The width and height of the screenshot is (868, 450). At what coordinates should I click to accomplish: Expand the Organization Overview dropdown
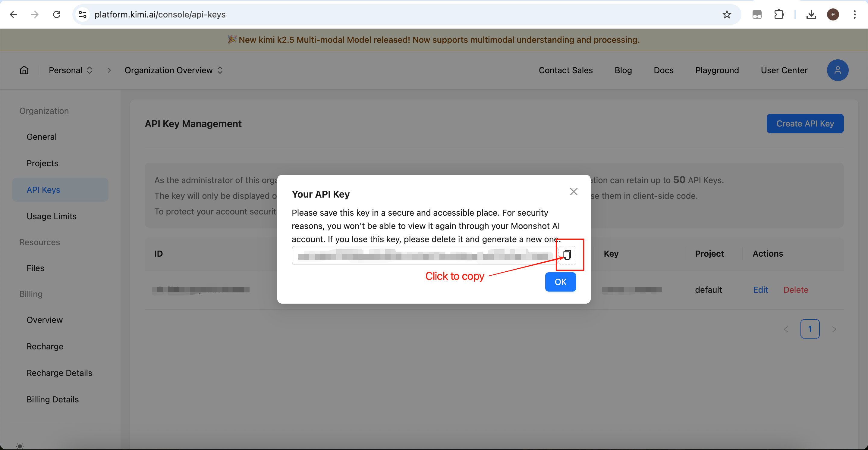coord(174,70)
